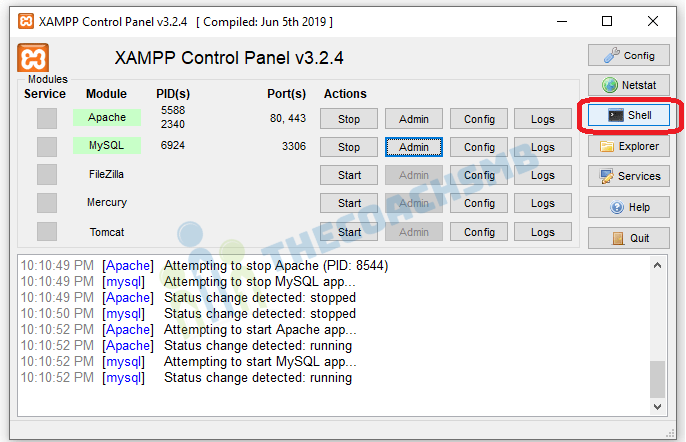Click MySQL PID value 6924

pyautogui.click(x=173, y=145)
